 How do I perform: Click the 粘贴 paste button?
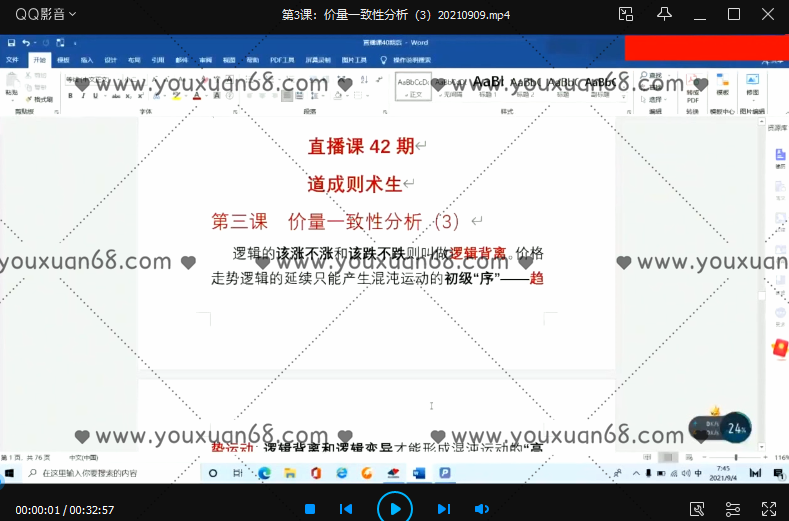[x=12, y=85]
